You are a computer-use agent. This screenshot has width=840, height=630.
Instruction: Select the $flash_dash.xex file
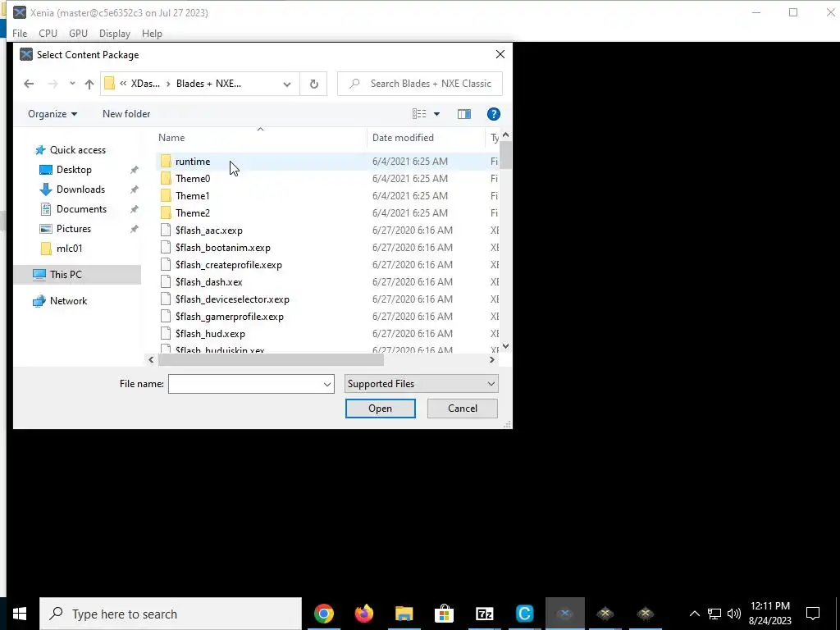click(x=326, y=282)
